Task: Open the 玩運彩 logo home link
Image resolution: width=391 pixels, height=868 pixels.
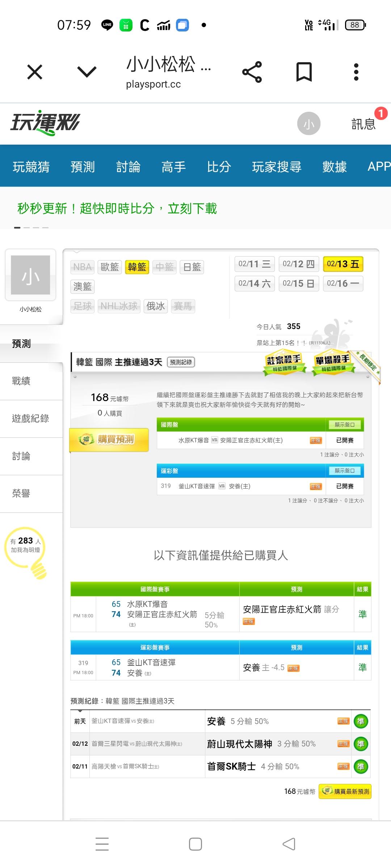Action: [x=45, y=123]
